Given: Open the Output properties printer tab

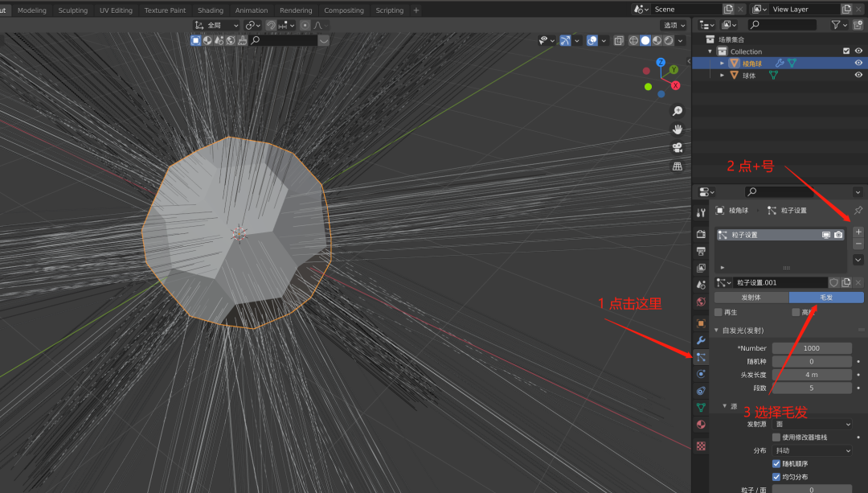Looking at the screenshot, I should (701, 252).
